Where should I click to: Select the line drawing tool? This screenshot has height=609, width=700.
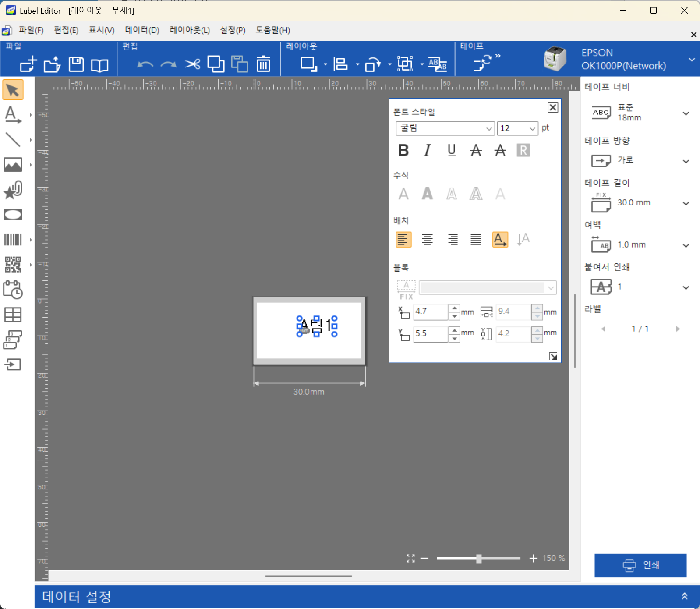tap(13, 140)
